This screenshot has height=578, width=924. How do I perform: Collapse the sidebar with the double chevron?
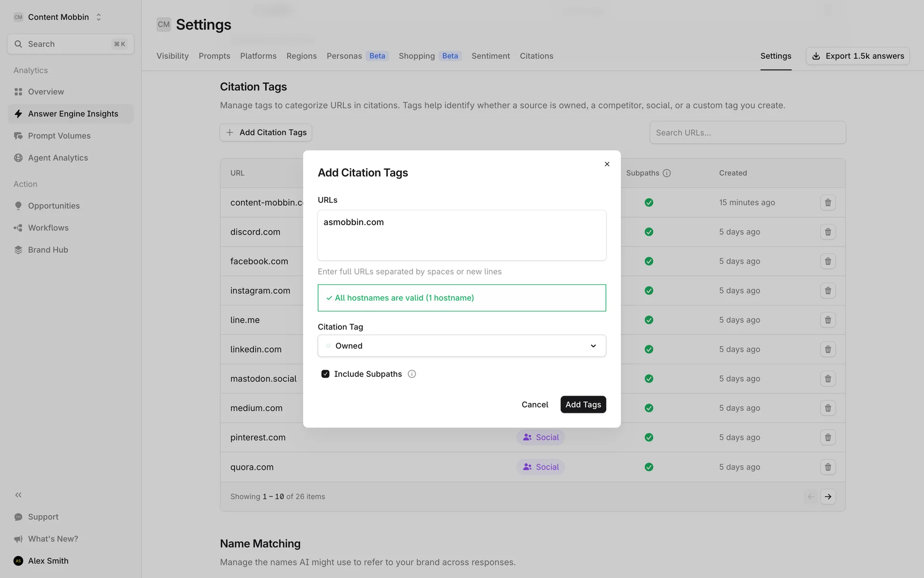(x=18, y=495)
